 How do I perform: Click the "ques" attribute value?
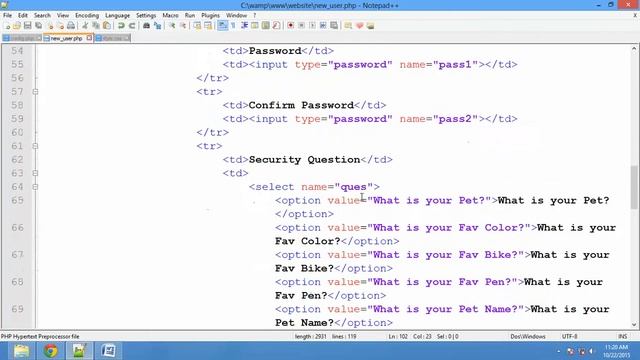click(x=353, y=187)
